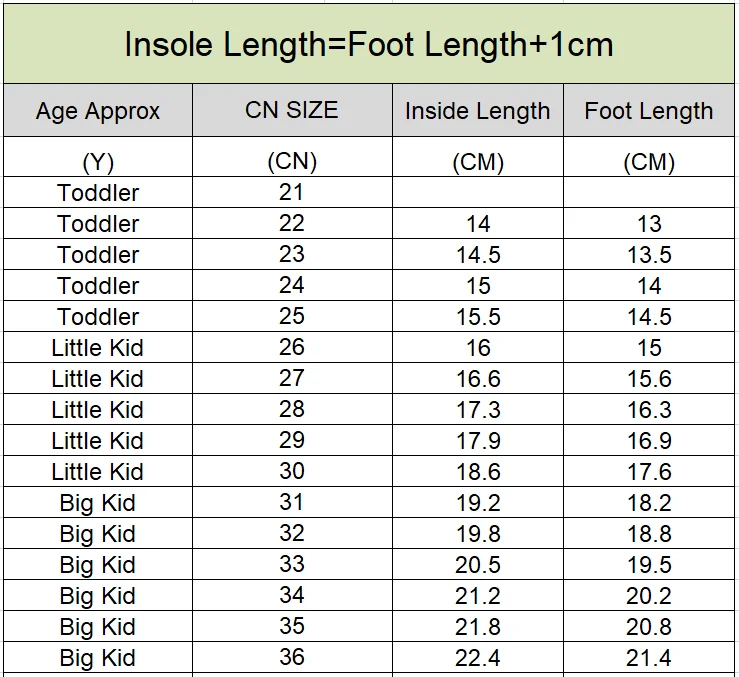Viewport: 739px width, 677px height.
Task: Click the "Foot Length" column header
Action: click(x=649, y=111)
